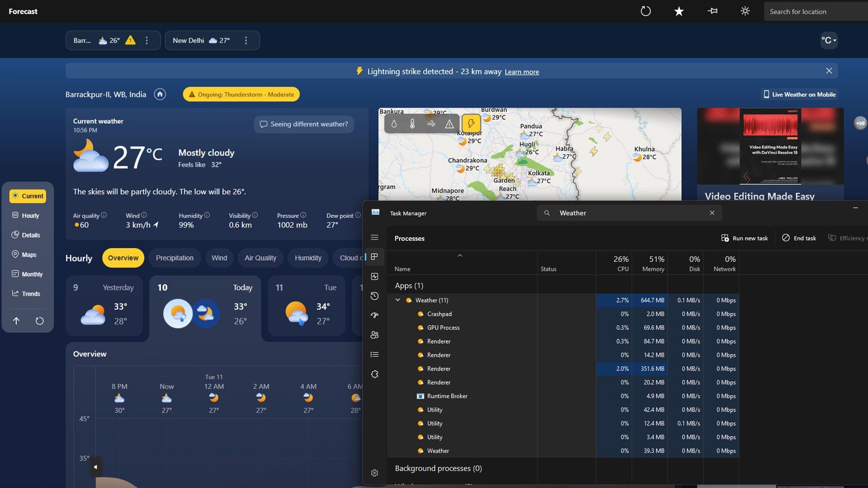Click Seeing different weather feedback button
Screen dimensions: 868x488
point(304,124)
